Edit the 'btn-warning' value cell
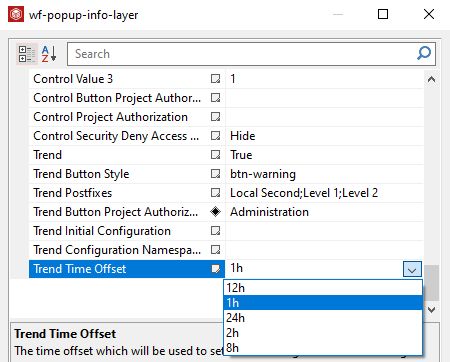450x362 pixels. (324, 174)
